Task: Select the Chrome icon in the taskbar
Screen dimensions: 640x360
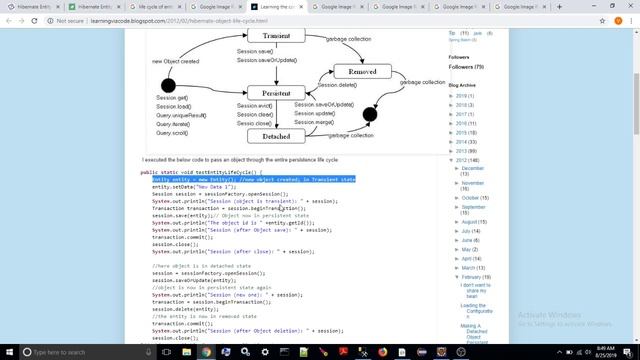Action: click(206, 352)
